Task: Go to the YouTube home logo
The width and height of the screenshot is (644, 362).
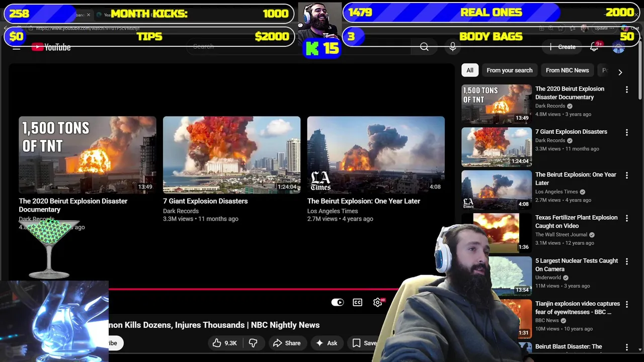Action: (x=51, y=47)
